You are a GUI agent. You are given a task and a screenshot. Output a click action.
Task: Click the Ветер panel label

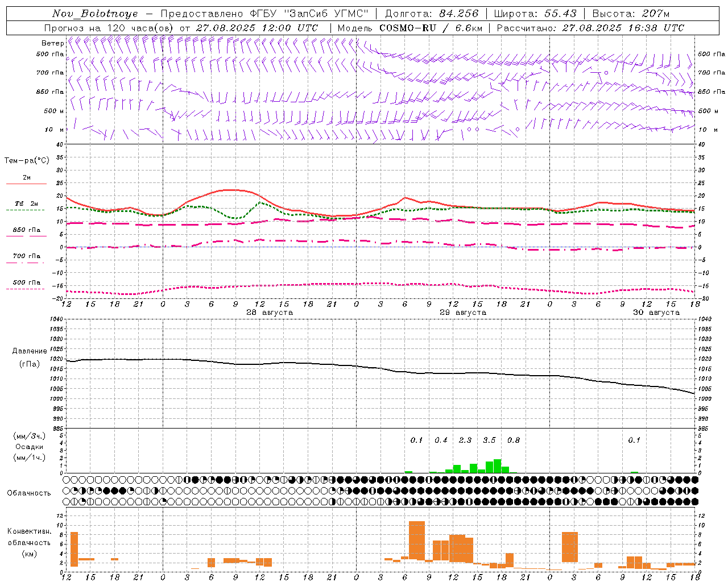coord(52,43)
